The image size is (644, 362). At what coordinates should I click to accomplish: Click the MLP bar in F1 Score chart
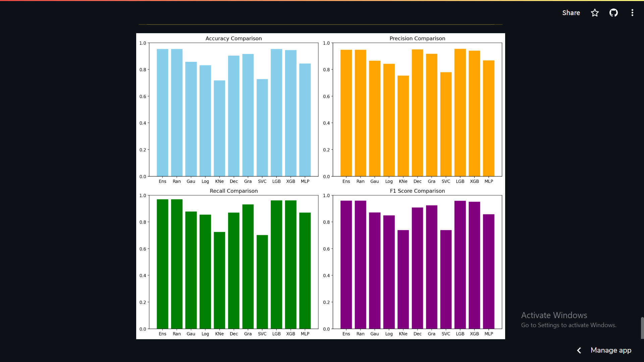488,271
